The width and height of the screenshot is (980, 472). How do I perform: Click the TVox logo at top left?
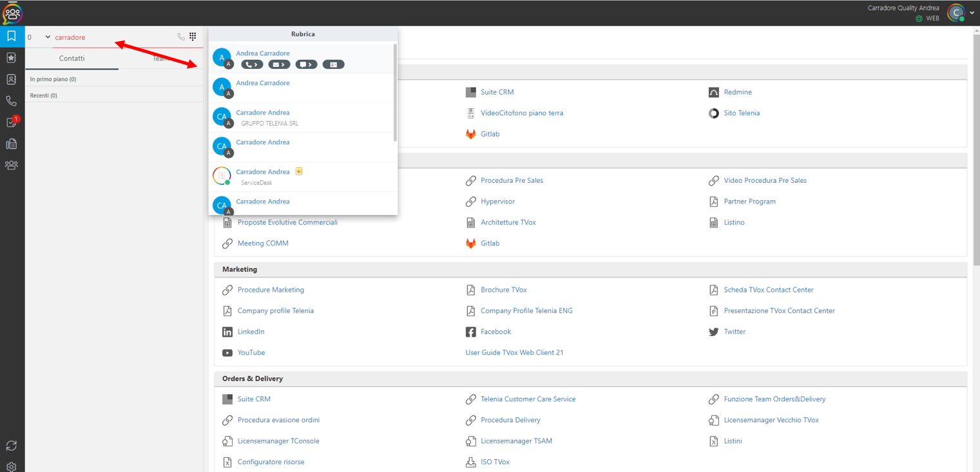pyautogui.click(x=12, y=13)
